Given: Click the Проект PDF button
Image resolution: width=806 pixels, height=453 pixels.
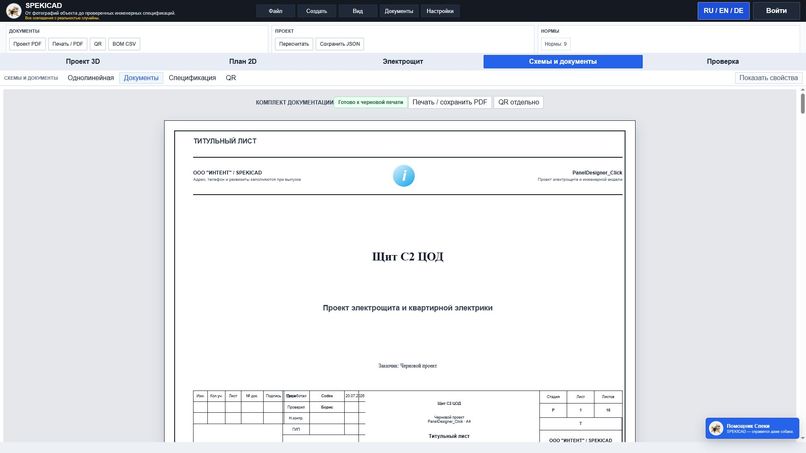Looking at the screenshot, I should point(27,44).
